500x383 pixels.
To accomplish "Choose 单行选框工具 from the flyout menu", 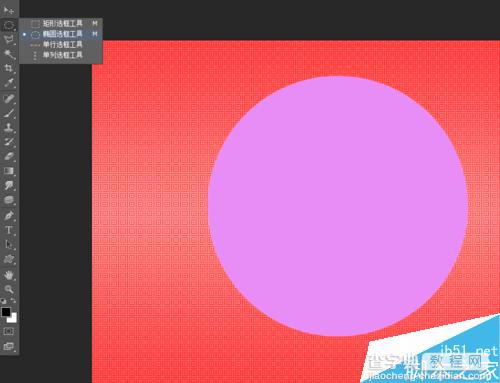I will point(61,44).
